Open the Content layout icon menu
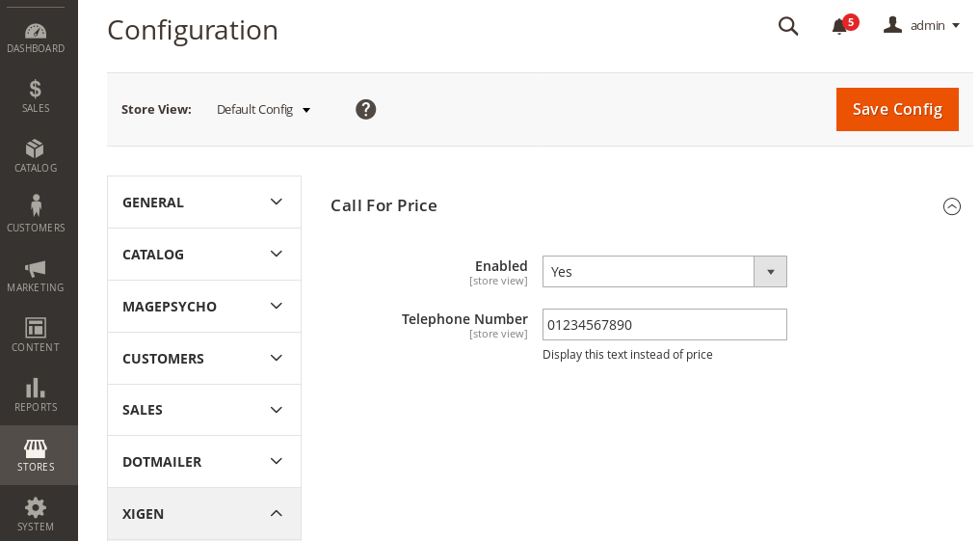 tap(36, 336)
